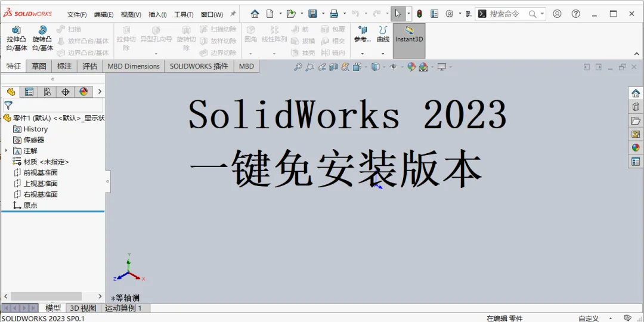Image resolution: width=644 pixels, height=322 pixels.
Task: Open 自定义 units setting in status bar
Action: [589, 318]
